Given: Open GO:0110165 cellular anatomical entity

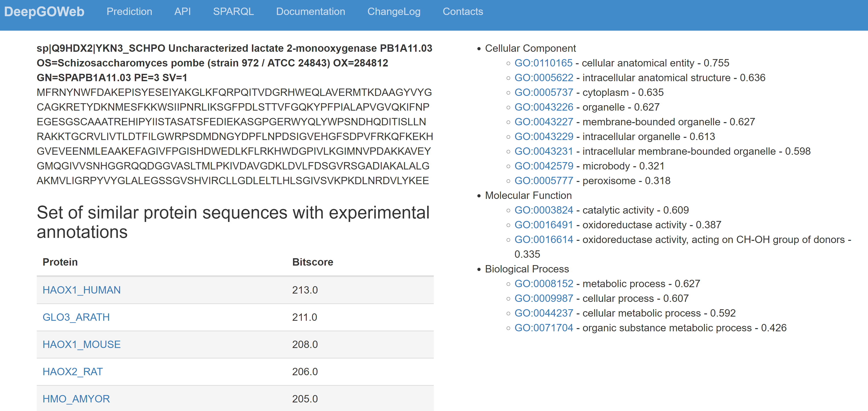Looking at the screenshot, I should (x=543, y=63).
